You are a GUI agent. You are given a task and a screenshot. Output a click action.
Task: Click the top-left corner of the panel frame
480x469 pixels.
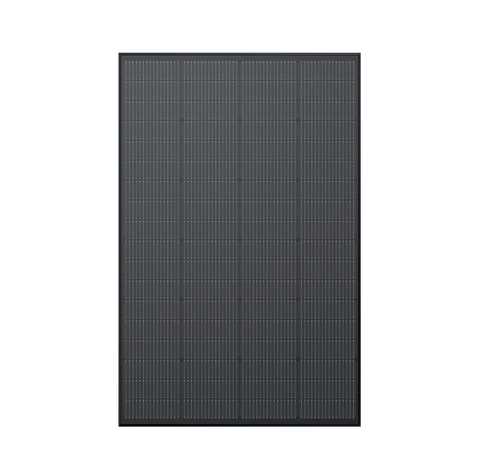(121, 55)
